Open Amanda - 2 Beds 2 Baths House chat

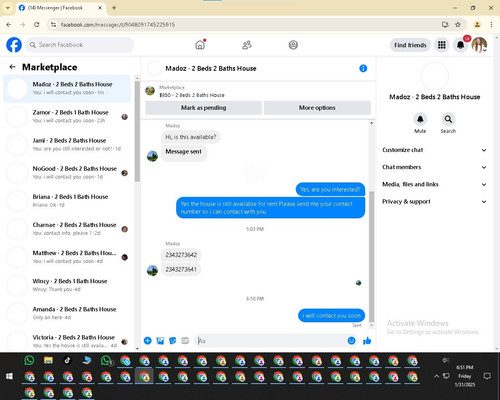coord(67,313)
